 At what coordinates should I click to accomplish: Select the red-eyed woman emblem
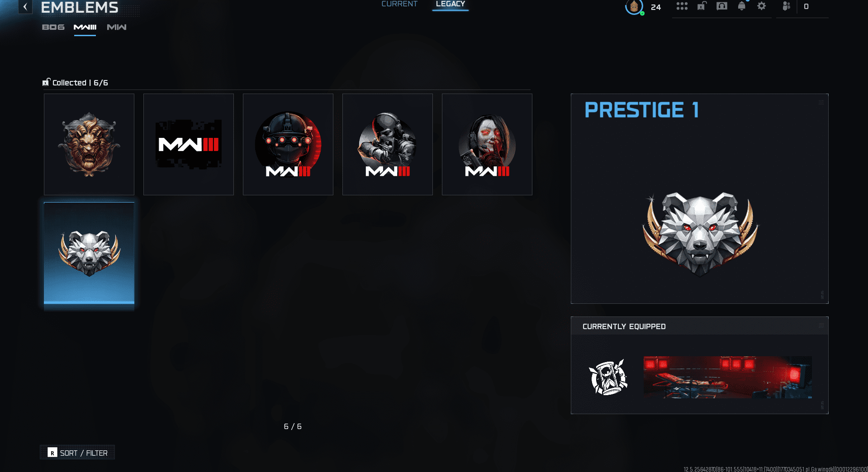tap(487, 144)
